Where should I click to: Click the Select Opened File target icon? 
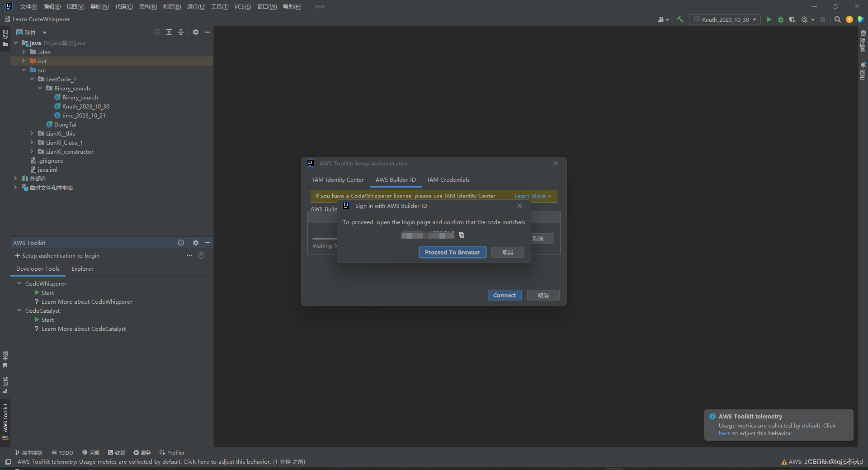click(157, 32)
